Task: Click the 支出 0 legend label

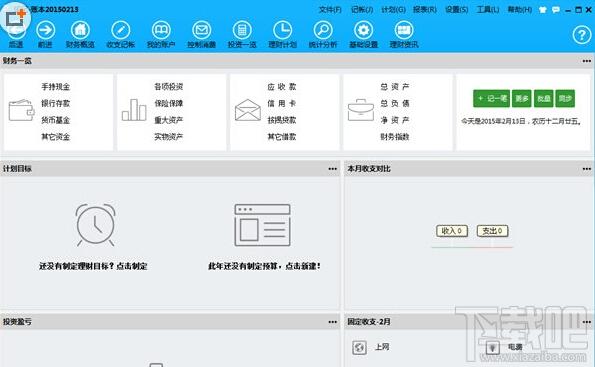Action: pyautogui.click(x=492, y=231)
